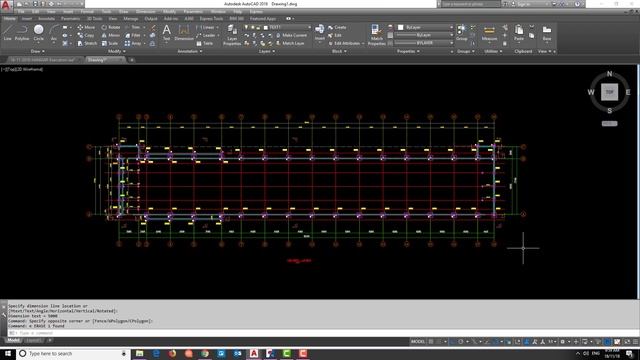Open the Dimension menu in menu bar
Viewport: 640px width, 360px height.
145,12
